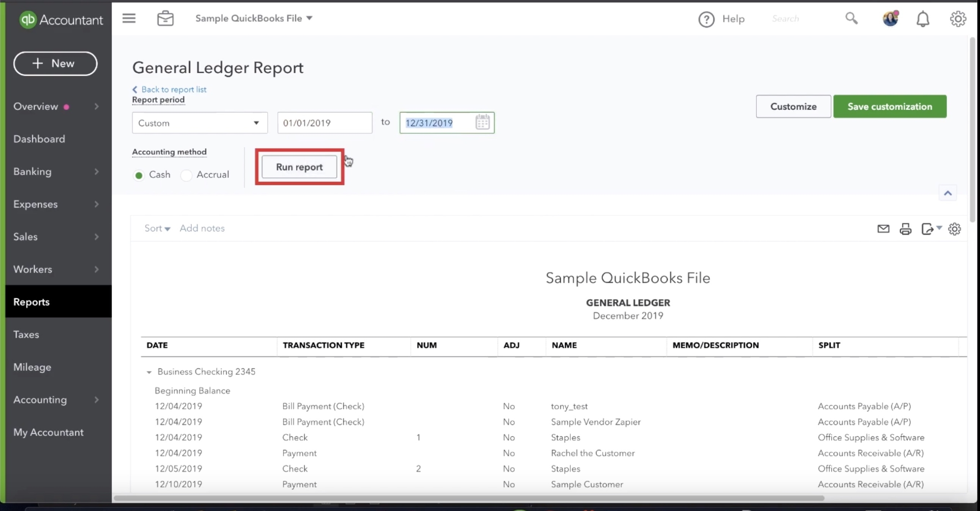
Task: Open the notifications bell
Action: click(923, 19)
